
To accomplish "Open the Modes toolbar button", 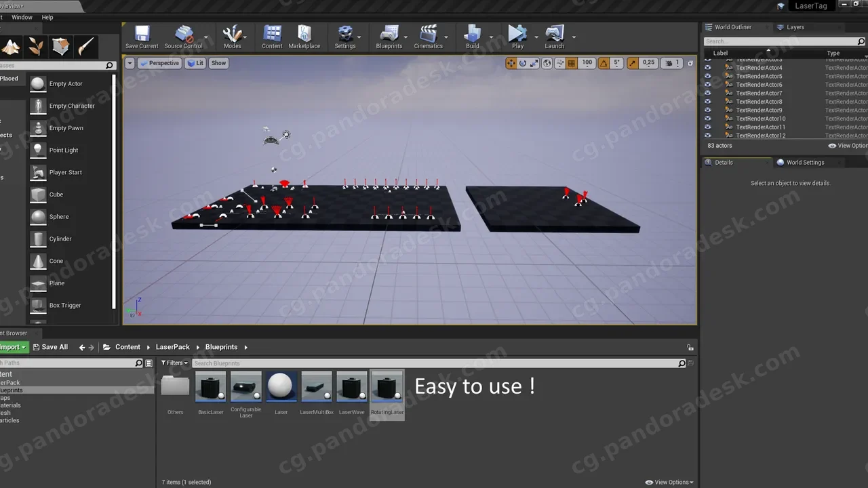I will (x=233, y=37).
